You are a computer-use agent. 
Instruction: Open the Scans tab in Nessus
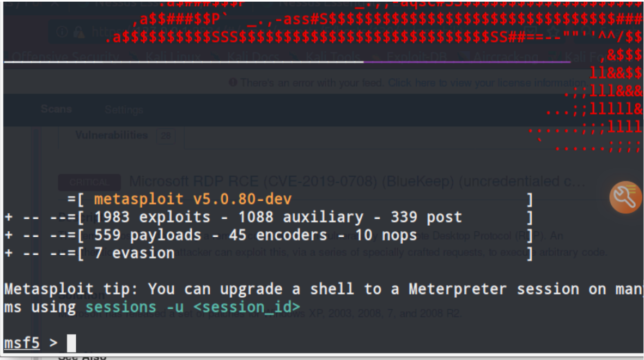coord(56,109)
